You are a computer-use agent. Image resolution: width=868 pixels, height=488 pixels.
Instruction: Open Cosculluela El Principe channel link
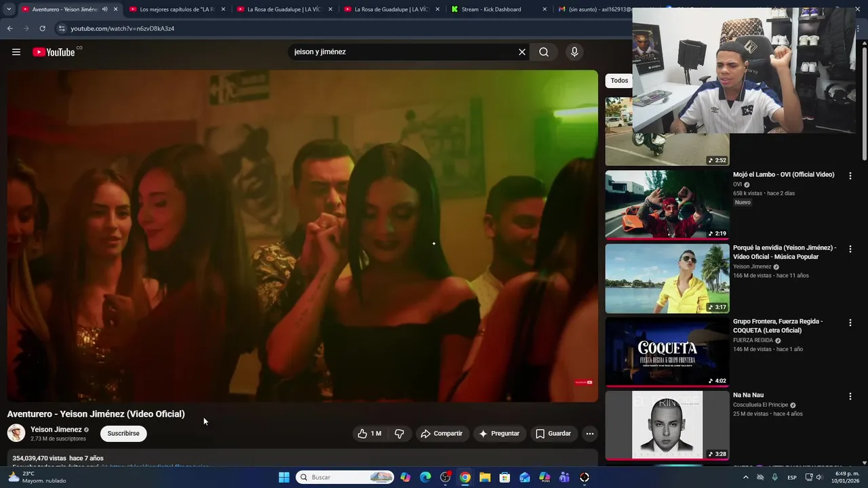[760, 405]
